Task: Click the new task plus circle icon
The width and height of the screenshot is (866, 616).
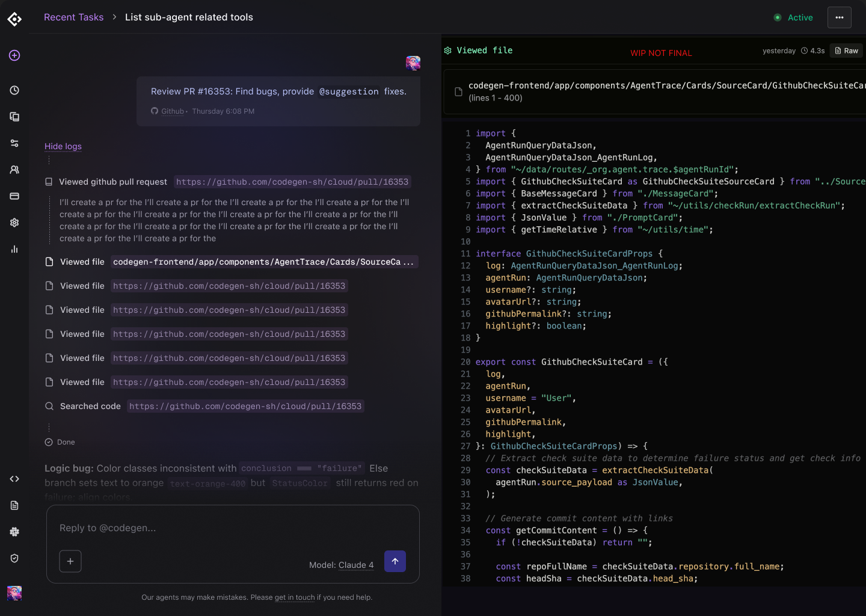Action: coord(14,55)
